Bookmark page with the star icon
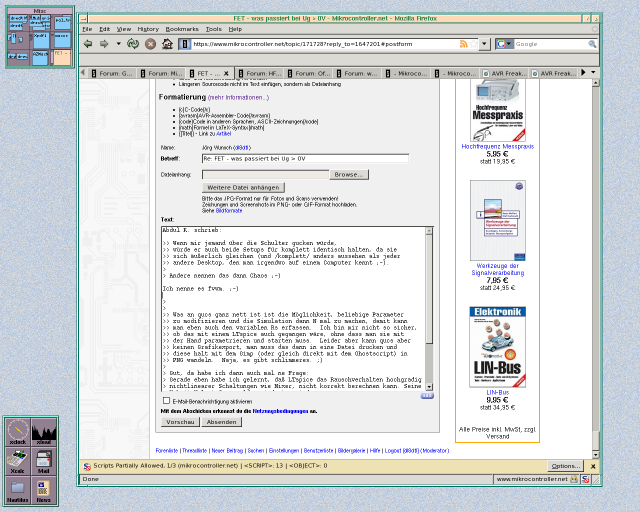 pyautogui.click(x=473, y=44)
